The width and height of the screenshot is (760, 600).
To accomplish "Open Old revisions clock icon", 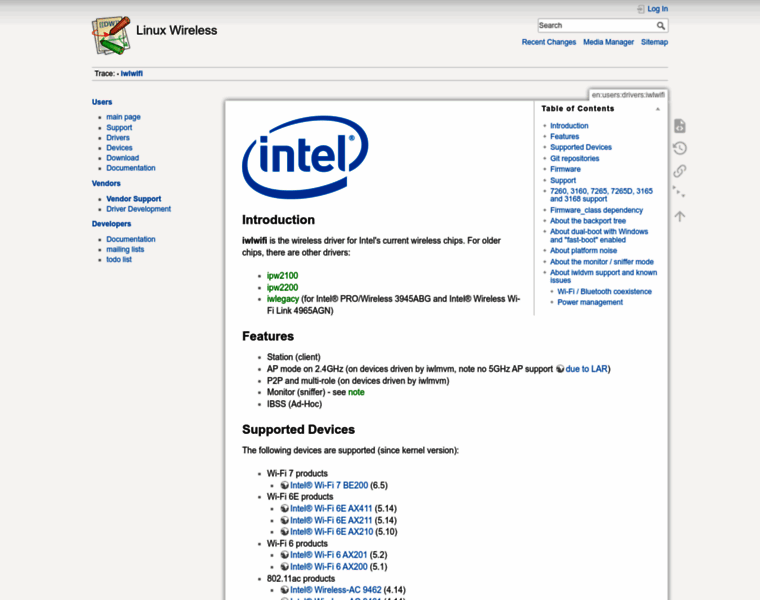I will coord(680,148).
